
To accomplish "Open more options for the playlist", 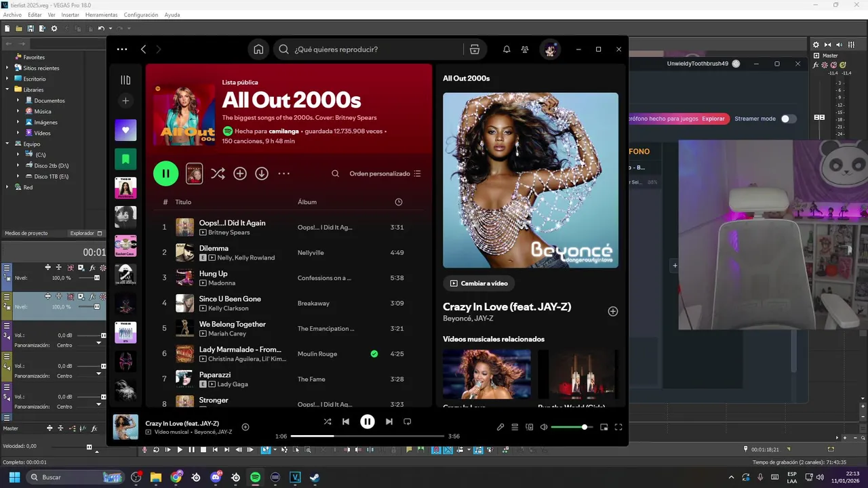I will click(283, 174).
